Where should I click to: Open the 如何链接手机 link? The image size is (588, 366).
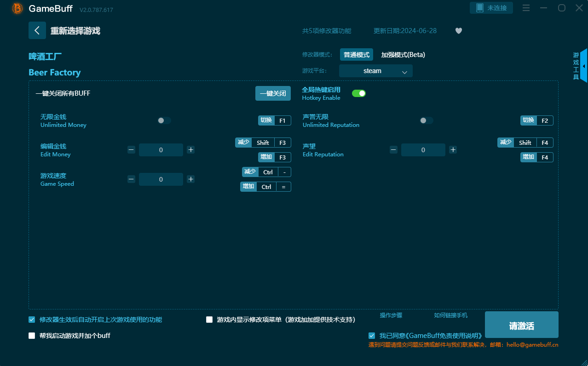click(x=451, y=315)
